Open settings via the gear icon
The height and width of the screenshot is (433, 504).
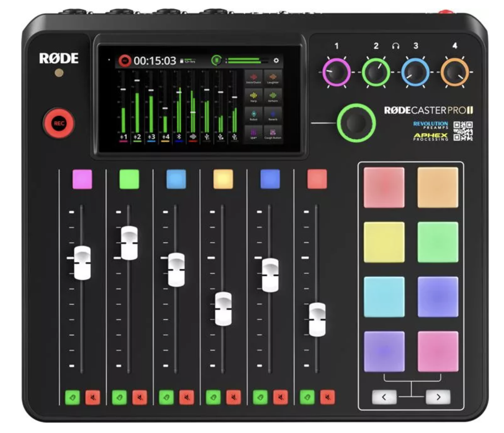tap(276, 61)
